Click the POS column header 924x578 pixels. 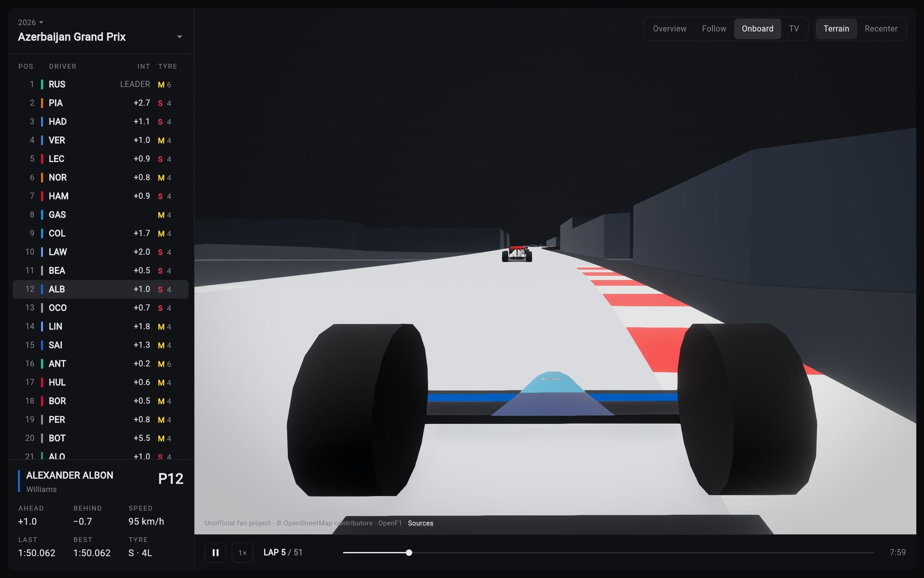25,66
